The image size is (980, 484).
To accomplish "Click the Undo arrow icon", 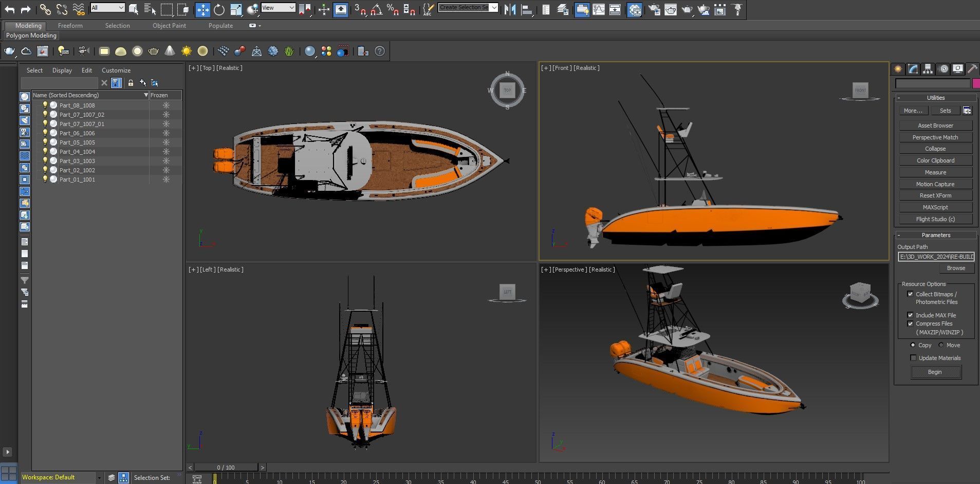I will 10,9.
